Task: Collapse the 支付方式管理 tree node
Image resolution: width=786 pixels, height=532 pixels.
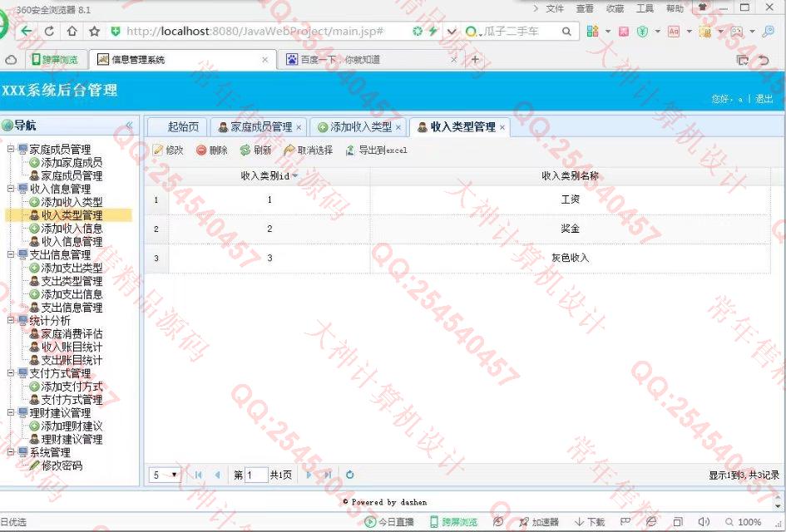Action: [11, 372]
